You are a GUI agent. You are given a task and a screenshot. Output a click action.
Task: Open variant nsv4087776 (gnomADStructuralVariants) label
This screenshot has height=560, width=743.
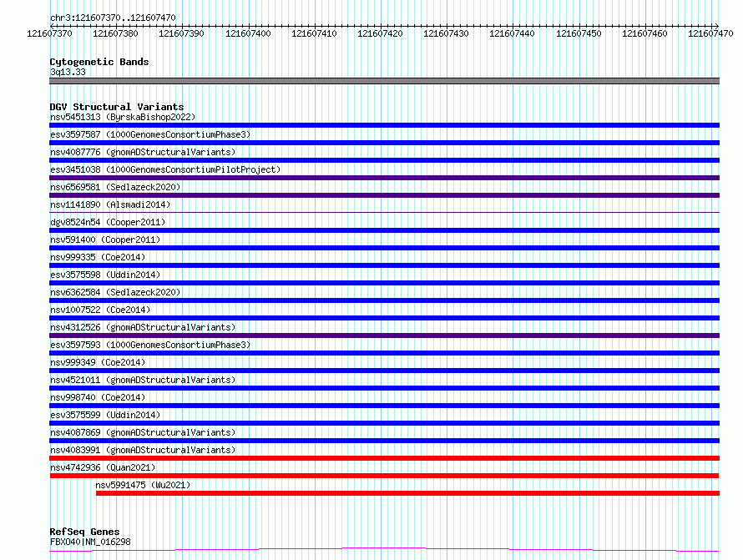tap(143, 152)
